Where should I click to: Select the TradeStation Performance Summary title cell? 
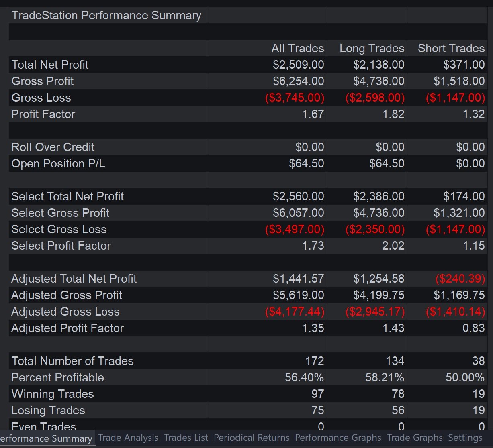[106, 15]
